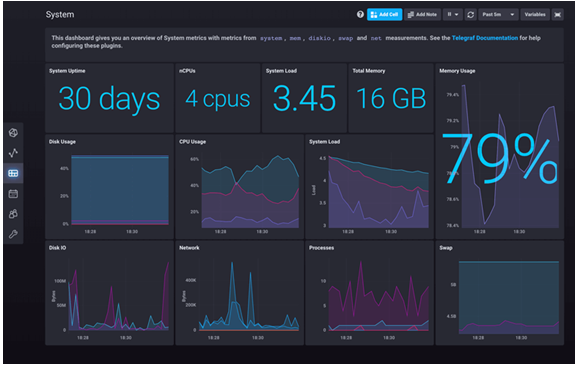583x370 pixels.
Task: Click the 'diskio' measurement name in the note
Action: point(319,38)
